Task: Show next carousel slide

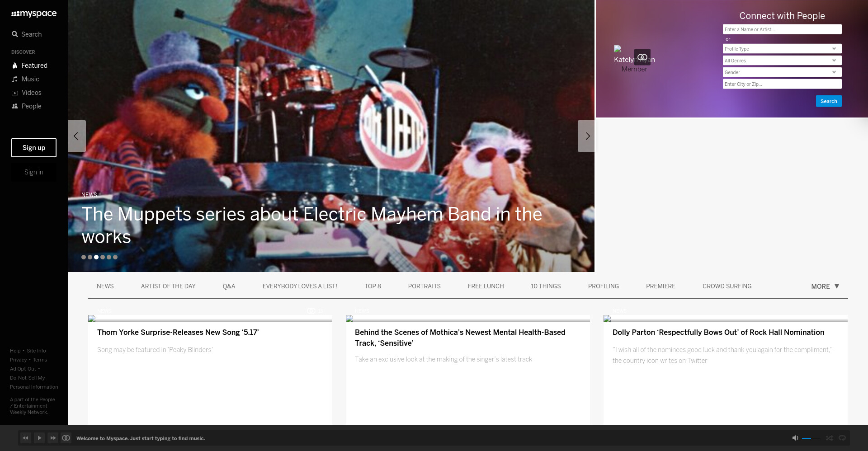Action: pyautogui.click(x=586, y=136)
